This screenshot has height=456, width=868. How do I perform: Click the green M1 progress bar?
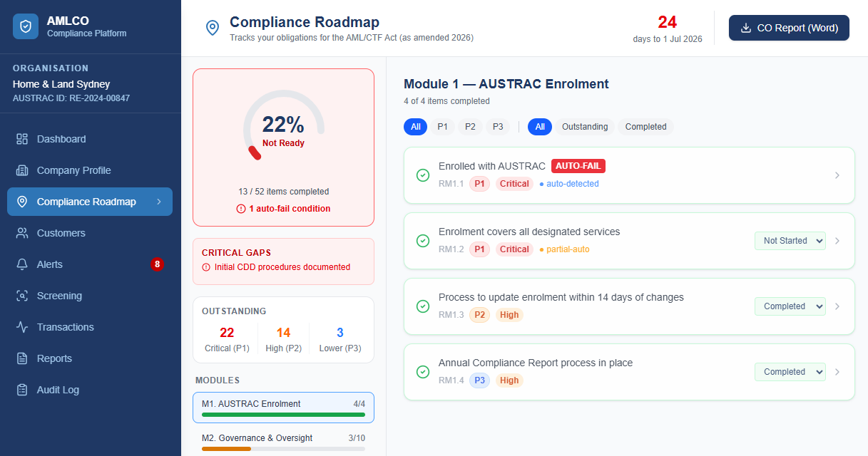pos(283,415)
